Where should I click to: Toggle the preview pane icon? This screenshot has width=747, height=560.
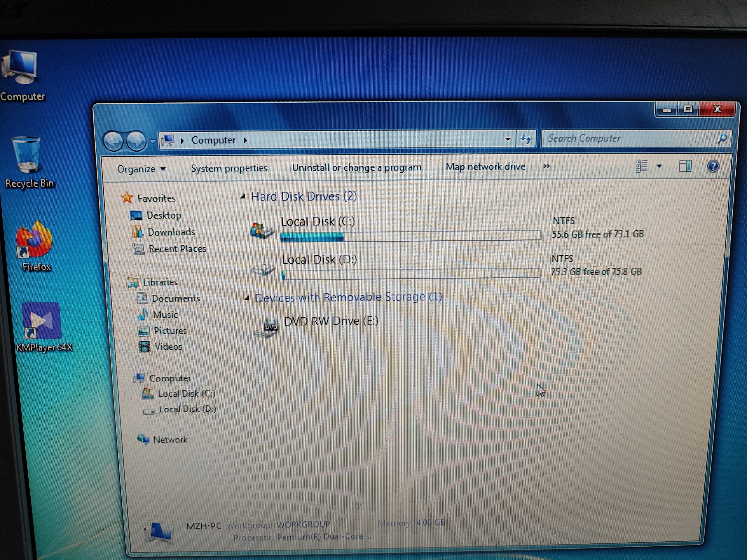pos(685,166)
